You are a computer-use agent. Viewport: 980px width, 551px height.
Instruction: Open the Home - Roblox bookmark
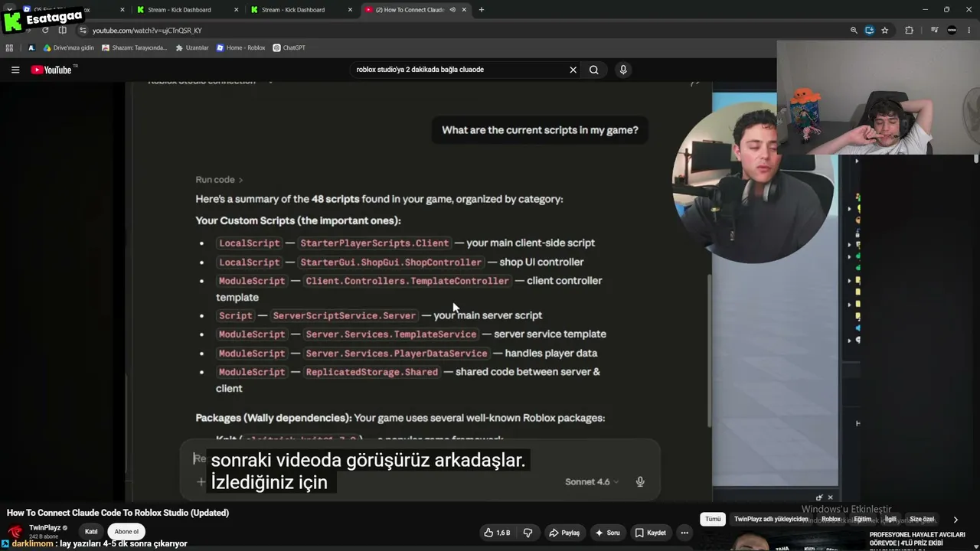pyautogui.click(x=241, y=47)
